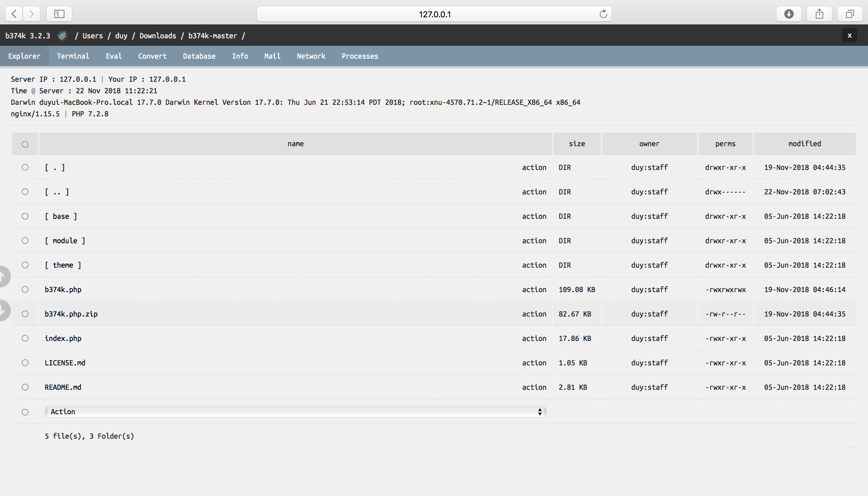Open the bulk Action dropdown
868x496 pixels.
point(295,412)
